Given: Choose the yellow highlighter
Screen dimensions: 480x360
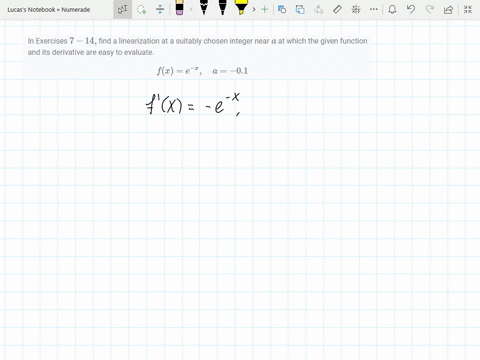Looking at the screenshot, I should click(241, 8).
